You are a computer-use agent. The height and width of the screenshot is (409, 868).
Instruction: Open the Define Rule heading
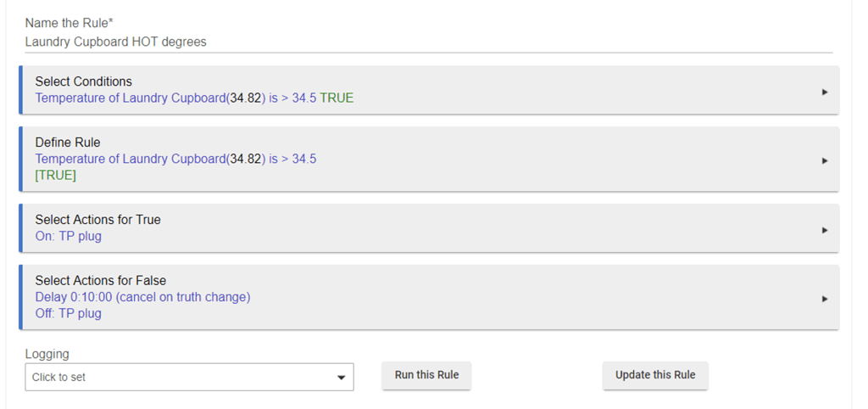(x=68, y=143)
